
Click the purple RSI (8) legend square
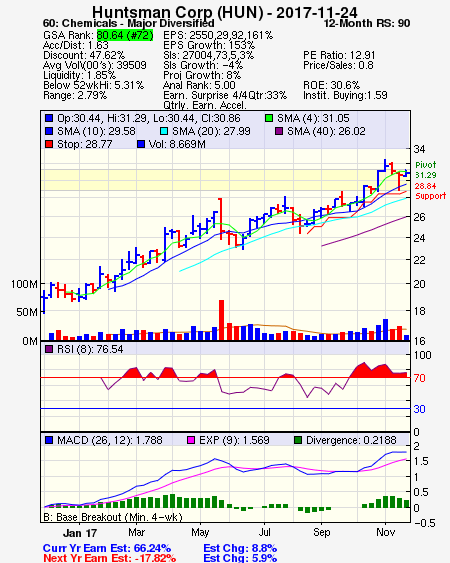[x=49, y=349]
